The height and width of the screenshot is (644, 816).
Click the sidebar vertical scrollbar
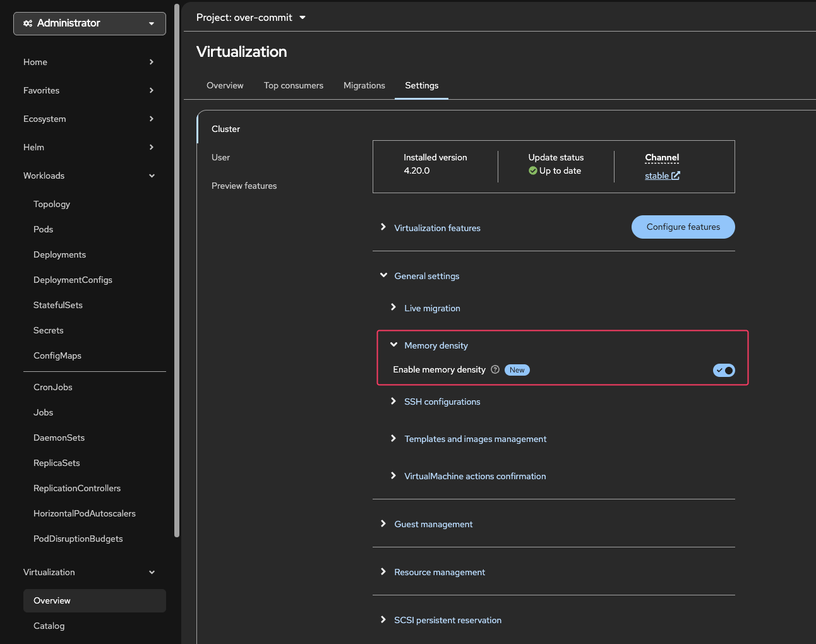177,271
